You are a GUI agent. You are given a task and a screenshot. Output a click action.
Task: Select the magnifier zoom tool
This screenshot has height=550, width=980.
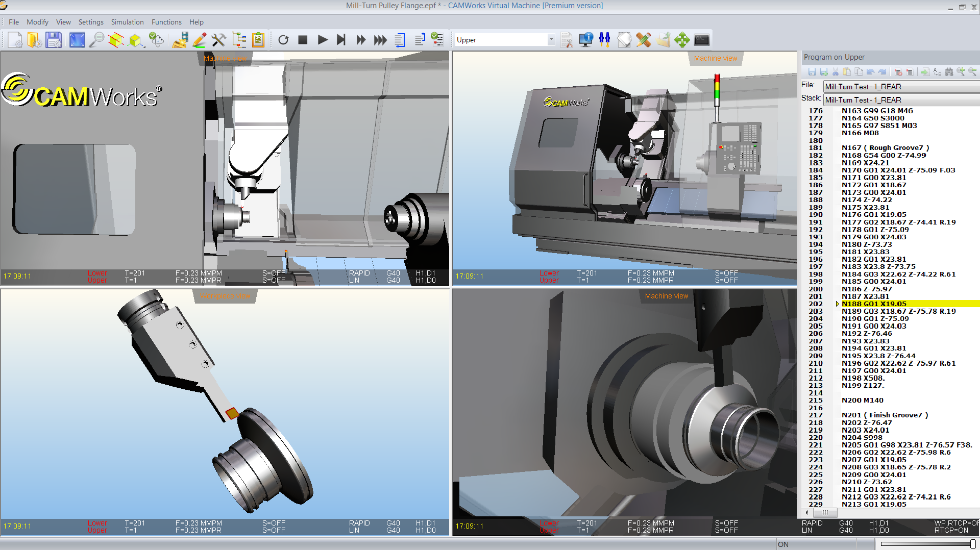pos(96,40)
